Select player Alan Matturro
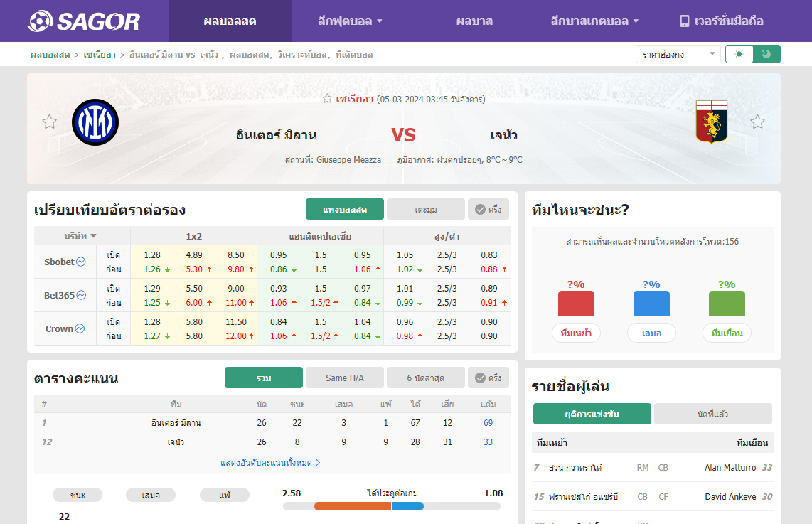This screenshot has width=812, height=524. 730,468
